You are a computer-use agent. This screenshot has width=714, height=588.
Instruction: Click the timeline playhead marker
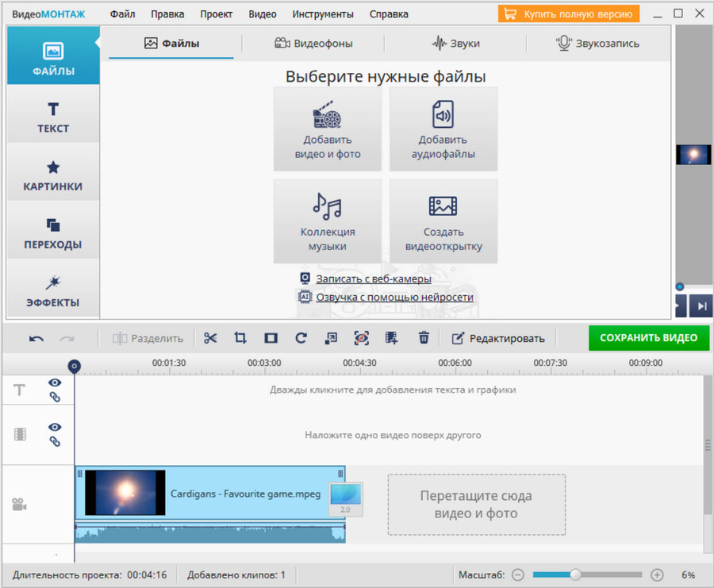[75, 366]
